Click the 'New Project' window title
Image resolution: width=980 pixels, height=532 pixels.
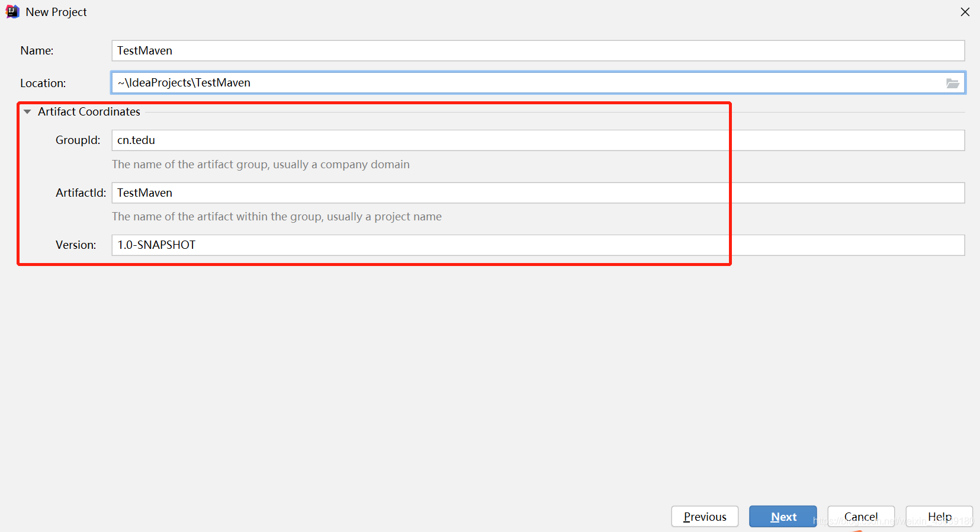56,12
